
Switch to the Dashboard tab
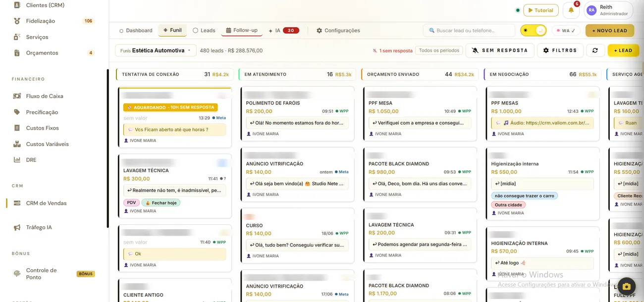136,30
